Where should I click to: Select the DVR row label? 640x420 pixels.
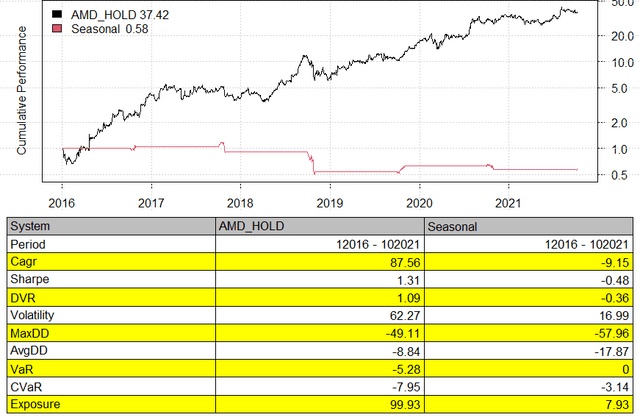tap(23, 298)
